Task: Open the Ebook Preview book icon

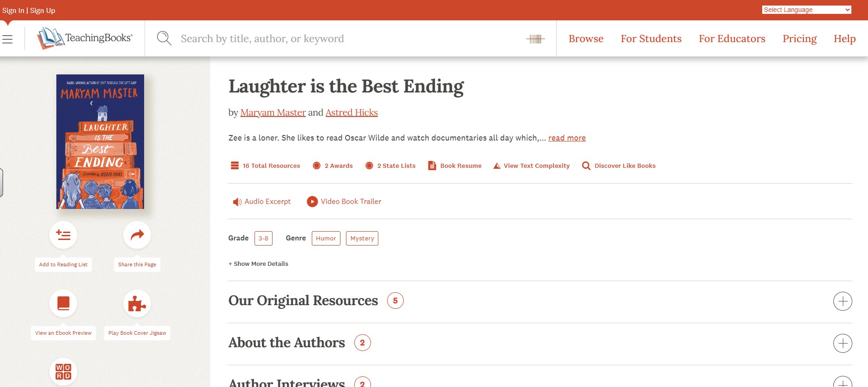Action: pyautogui.click(x=63, y=303)
